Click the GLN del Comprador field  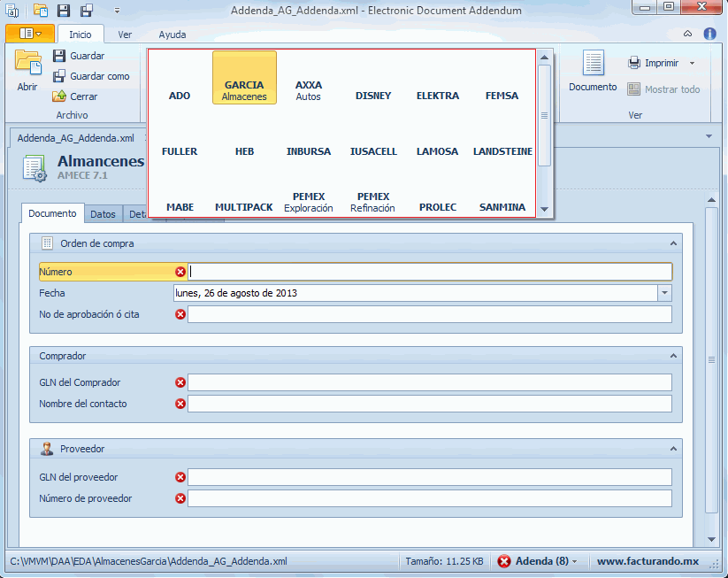429,382
